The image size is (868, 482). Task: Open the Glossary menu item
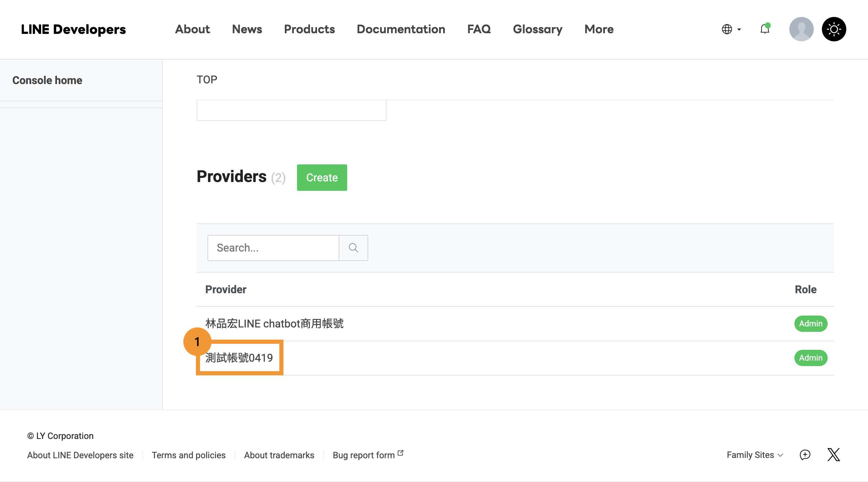[x=537, y=29]
